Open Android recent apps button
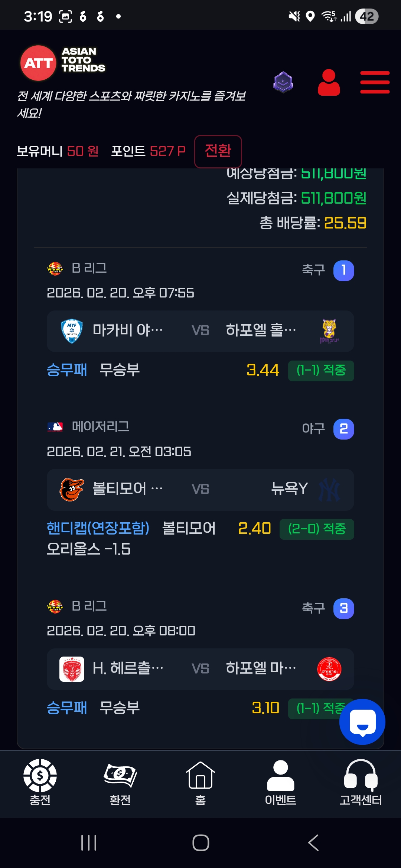401x868 pixels. tap(89, 843)
